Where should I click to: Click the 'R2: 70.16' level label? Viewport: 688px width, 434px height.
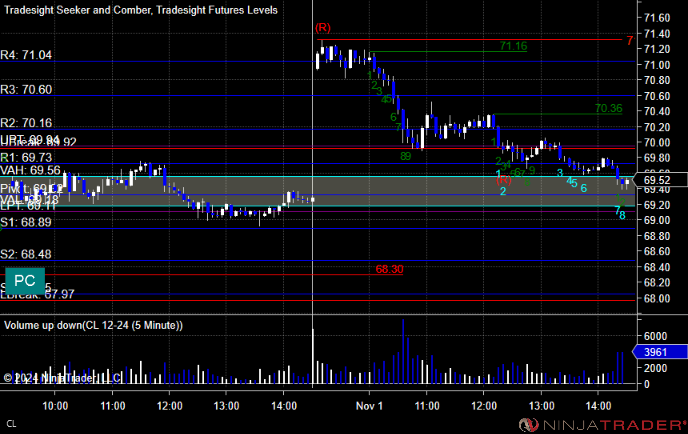[26, 123]
